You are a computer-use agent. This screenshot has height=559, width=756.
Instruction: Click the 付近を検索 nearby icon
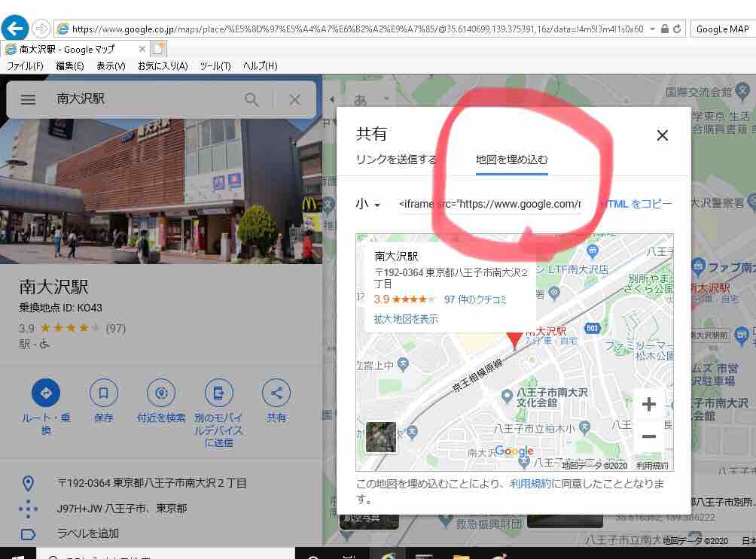tap(161, 393)
